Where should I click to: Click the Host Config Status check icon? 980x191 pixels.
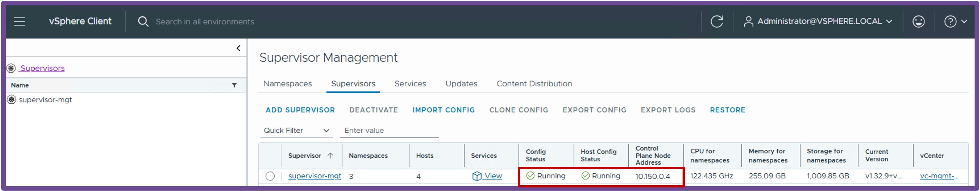586,176
